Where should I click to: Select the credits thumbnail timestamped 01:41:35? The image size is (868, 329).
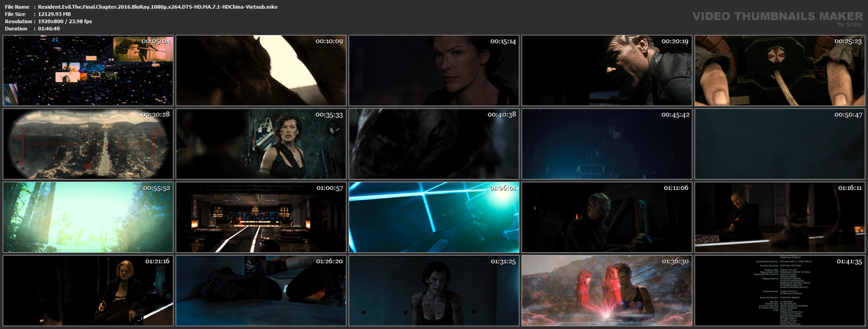coord(780,290)
